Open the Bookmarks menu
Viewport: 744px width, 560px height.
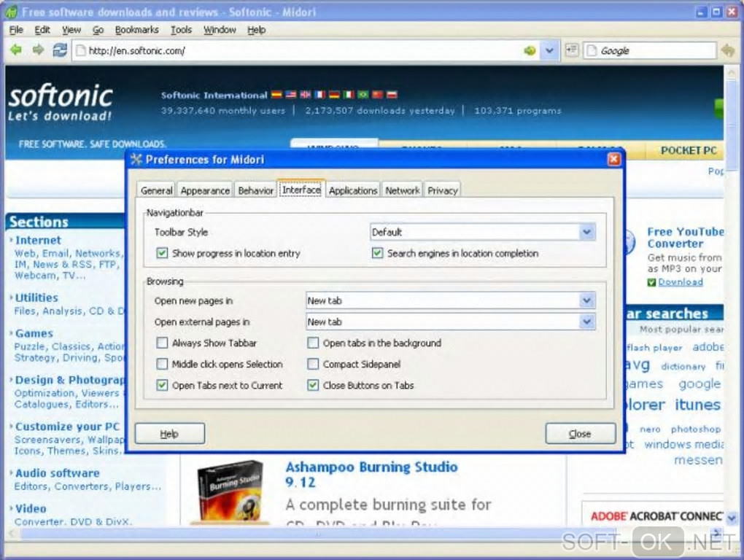tap(136, 30)
